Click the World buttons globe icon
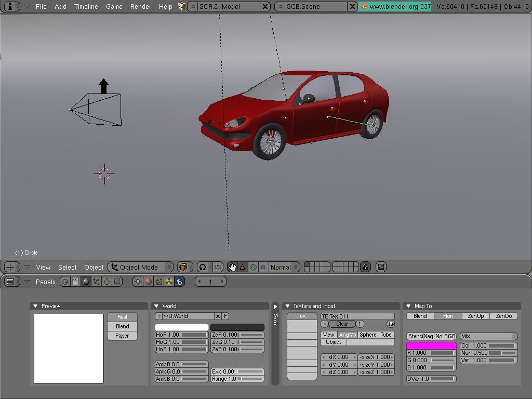This screenshot has width=532, height=399. (x=180, y=282)
